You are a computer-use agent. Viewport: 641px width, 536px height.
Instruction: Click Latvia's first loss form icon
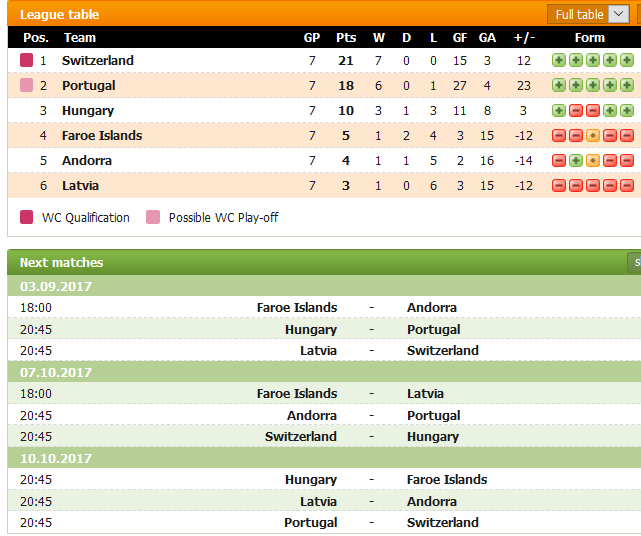coord(559,186)
